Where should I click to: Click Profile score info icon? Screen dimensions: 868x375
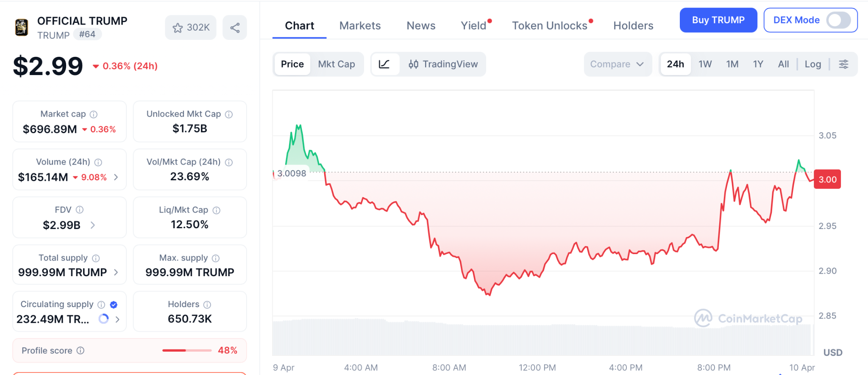(81, 350)
